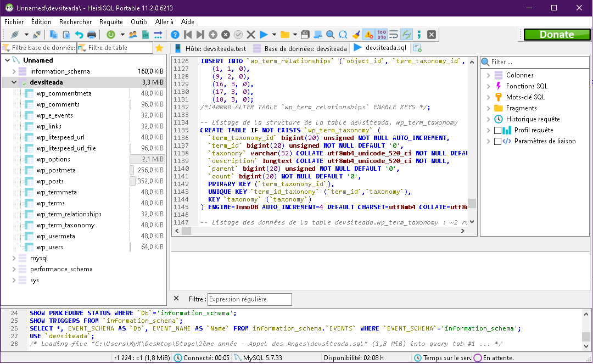Check the Paramètres de liaison box
The image size is (593, 364).
498,141
